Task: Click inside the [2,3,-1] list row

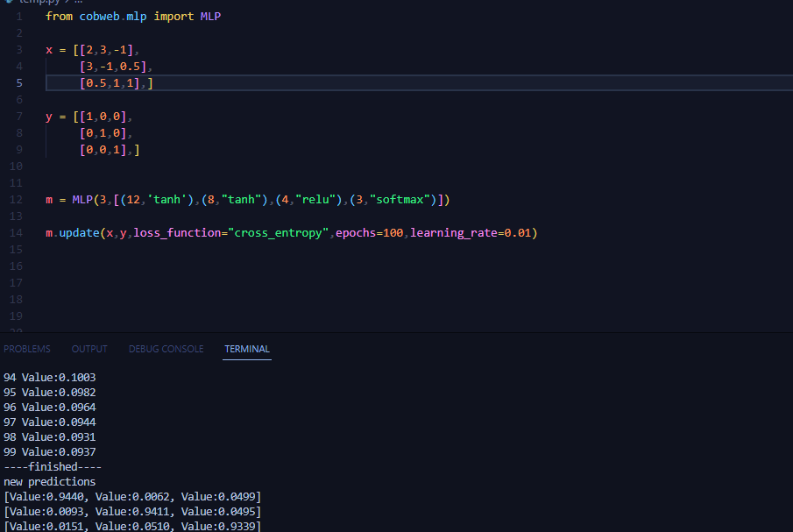Action: (x=106, y=50)
